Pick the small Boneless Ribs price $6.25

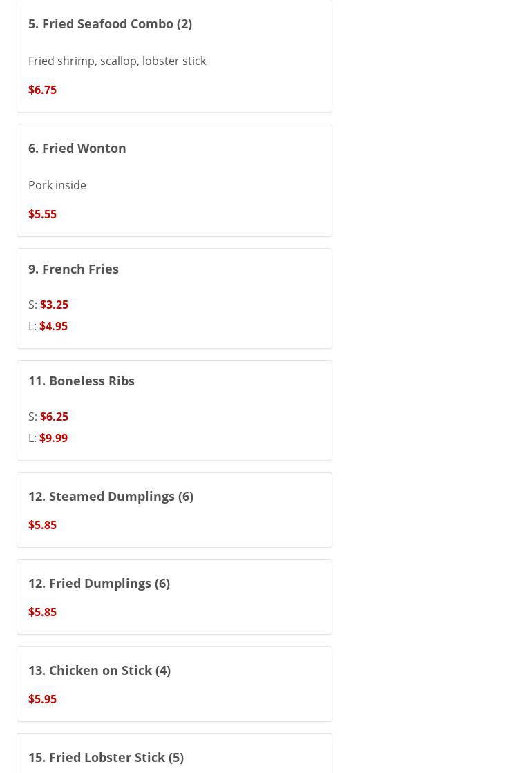[54, 417]
